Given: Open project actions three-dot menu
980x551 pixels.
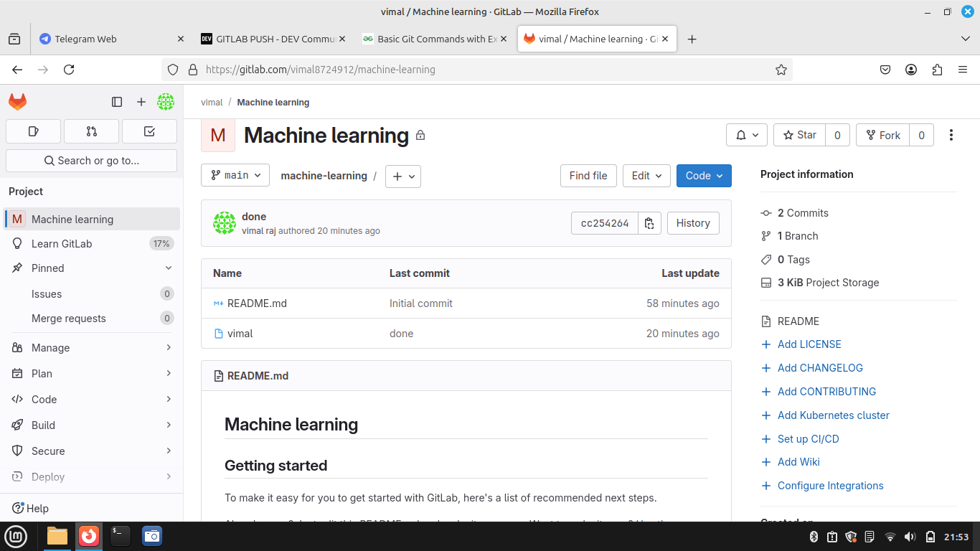Looking at the screenshot, I should (x=951, y=135).
